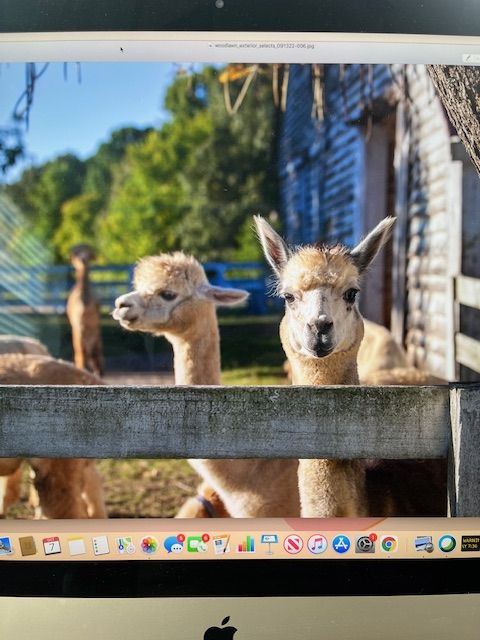Screen dimensions: 480x640
Task: Click the alpaca photo in Preview window
Action: coord(240,290)
